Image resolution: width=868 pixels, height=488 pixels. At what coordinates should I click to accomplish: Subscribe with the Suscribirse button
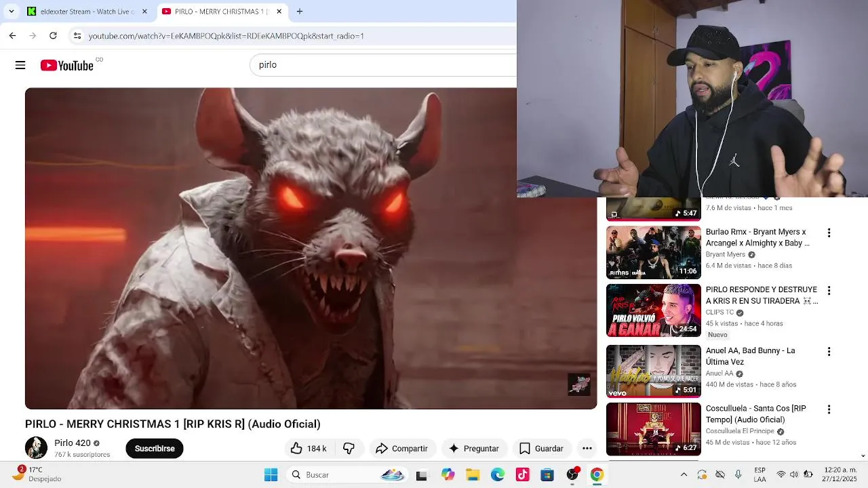[155, 448]
